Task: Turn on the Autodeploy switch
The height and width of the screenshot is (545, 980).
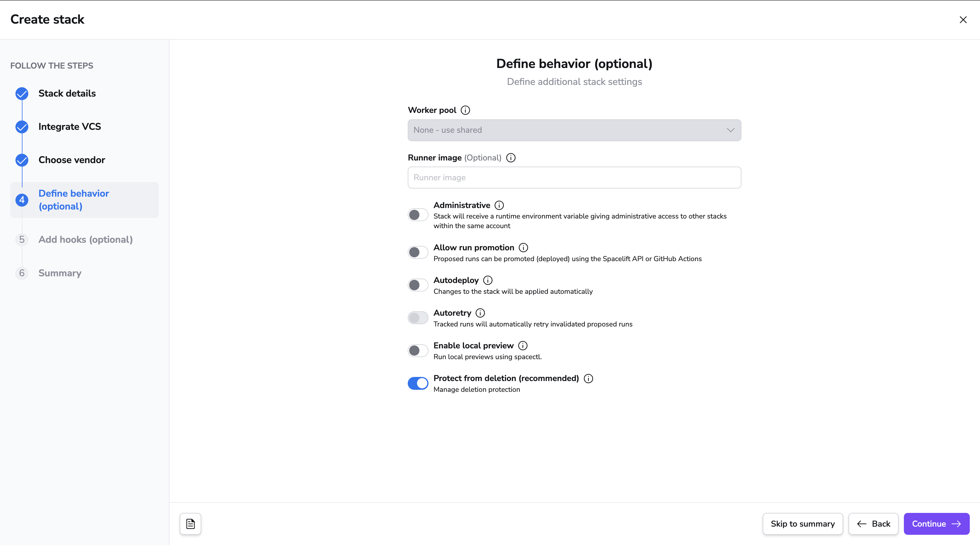Action: 418,285
